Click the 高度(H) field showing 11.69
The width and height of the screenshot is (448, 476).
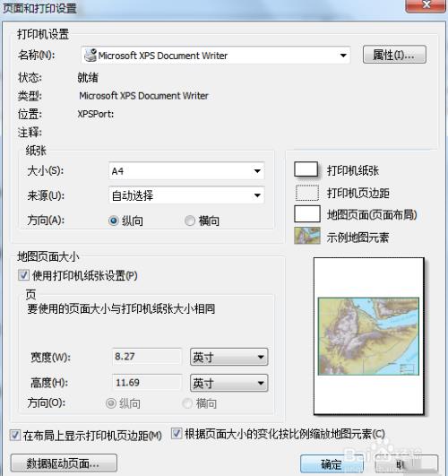(x=147, y=382)
